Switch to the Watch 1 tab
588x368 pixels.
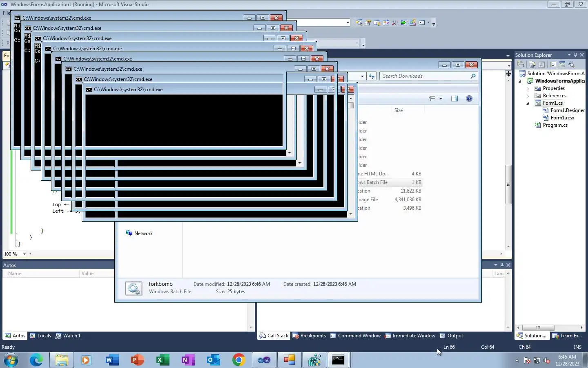pos(68,336)
